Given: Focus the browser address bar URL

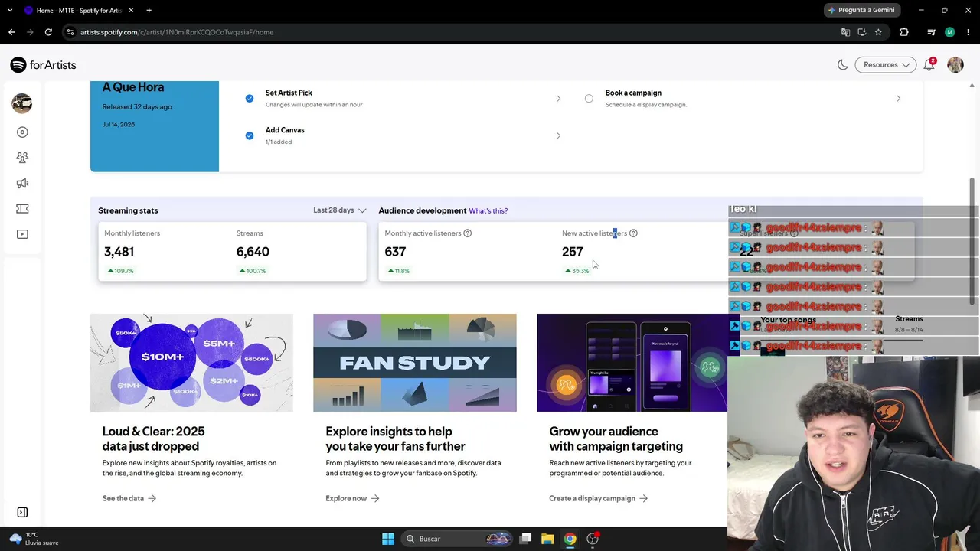Looking at the screenshot, I should [x=177, y=32].
